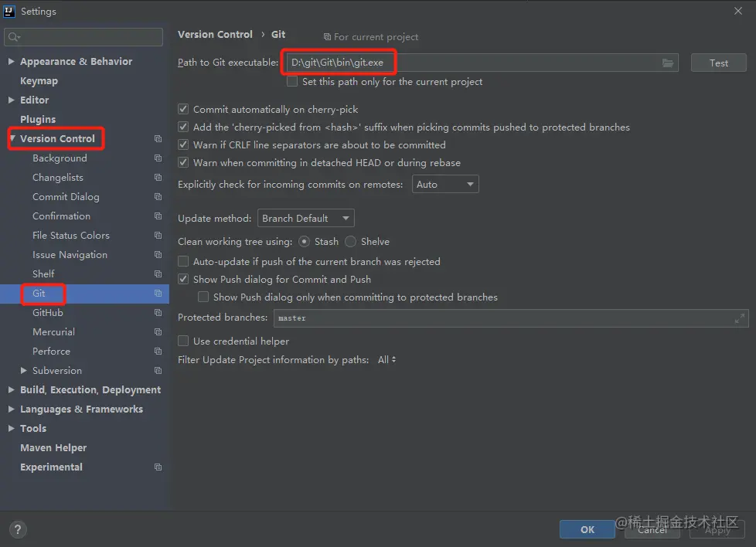Image resolution: width=756 pixels, height=547 pixels.
Task: Select File Status Colors settings item
Action: (71, 235)
